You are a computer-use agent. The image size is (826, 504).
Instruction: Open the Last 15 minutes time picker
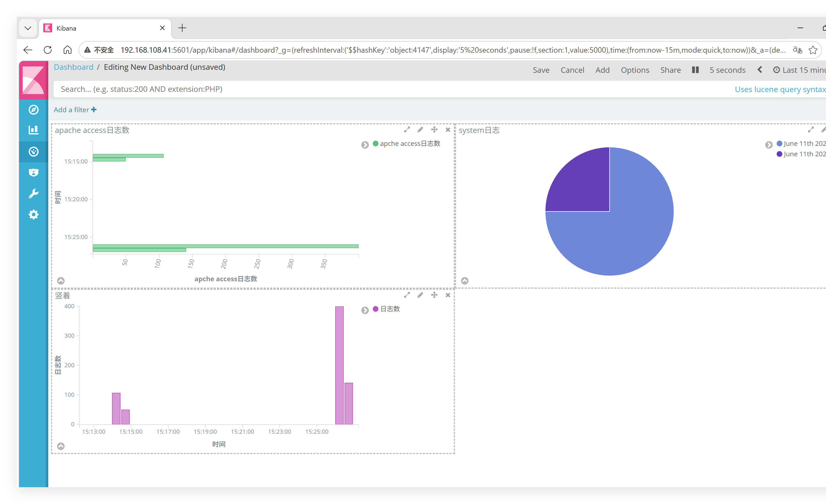point(800,70)
